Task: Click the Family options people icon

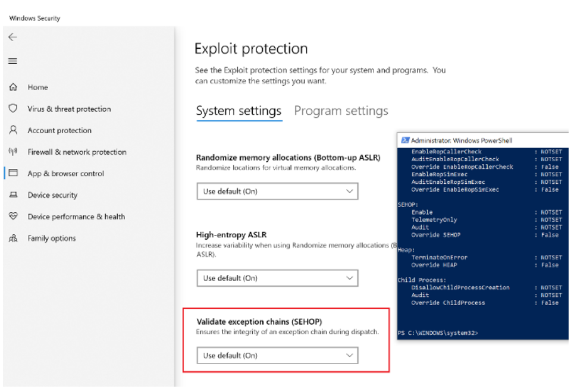Action: (12, 238)
